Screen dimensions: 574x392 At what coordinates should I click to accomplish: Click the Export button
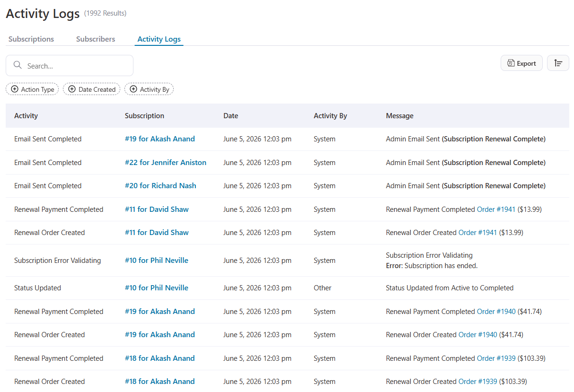pyautogui.click(x=521, y=63)
